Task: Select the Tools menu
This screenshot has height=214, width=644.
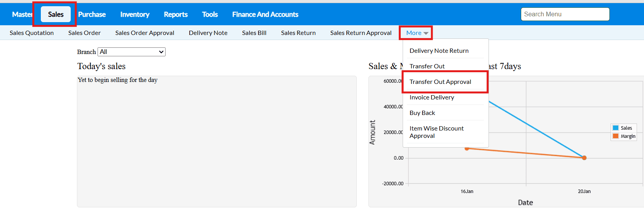Action: tap(210, 14)
